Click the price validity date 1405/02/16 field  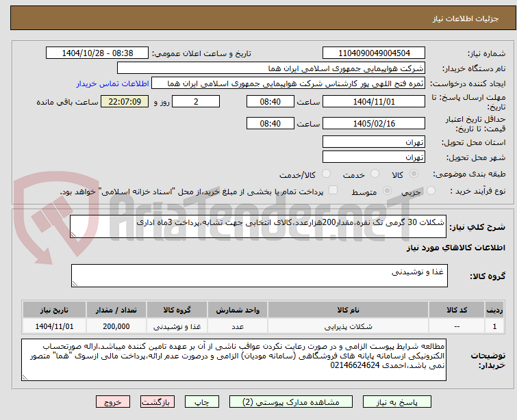coord(374,124)
